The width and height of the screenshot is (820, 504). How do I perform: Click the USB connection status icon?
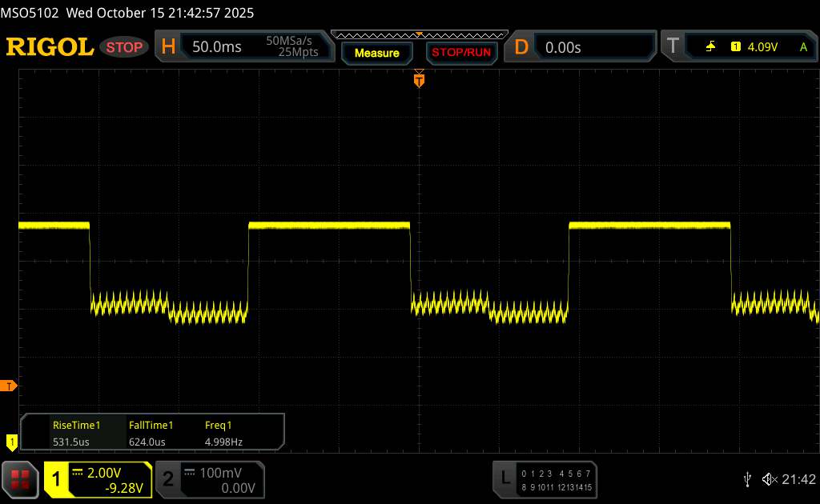(x=747, y=478)
